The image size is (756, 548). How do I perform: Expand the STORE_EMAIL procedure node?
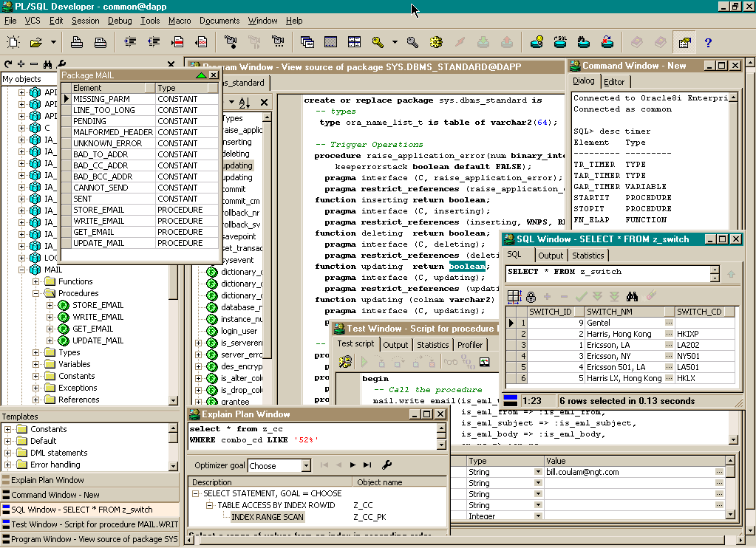pos(50,305)
